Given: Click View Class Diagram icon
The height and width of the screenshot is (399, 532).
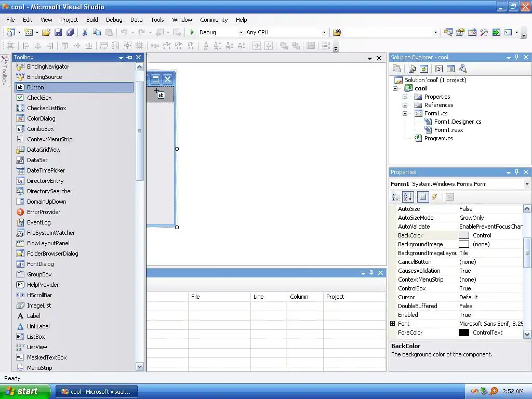Looking at the screenshot, I should (x=463, y=69).
